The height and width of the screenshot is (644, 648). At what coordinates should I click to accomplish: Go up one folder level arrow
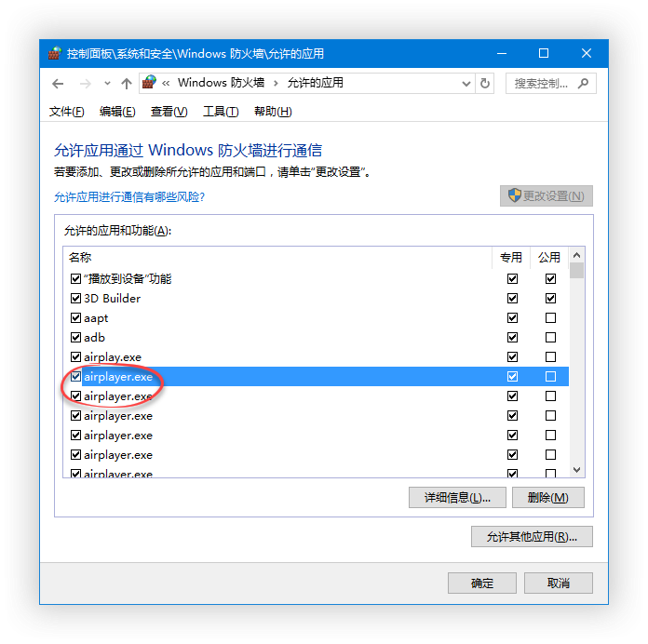[127, 84]
